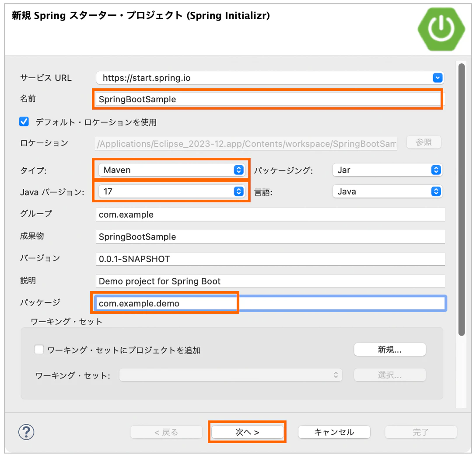This screenshot has width=476, height=458.
Task: Open the help icon at bottom left
Action: pyautogui.click(x=26, y=432)
